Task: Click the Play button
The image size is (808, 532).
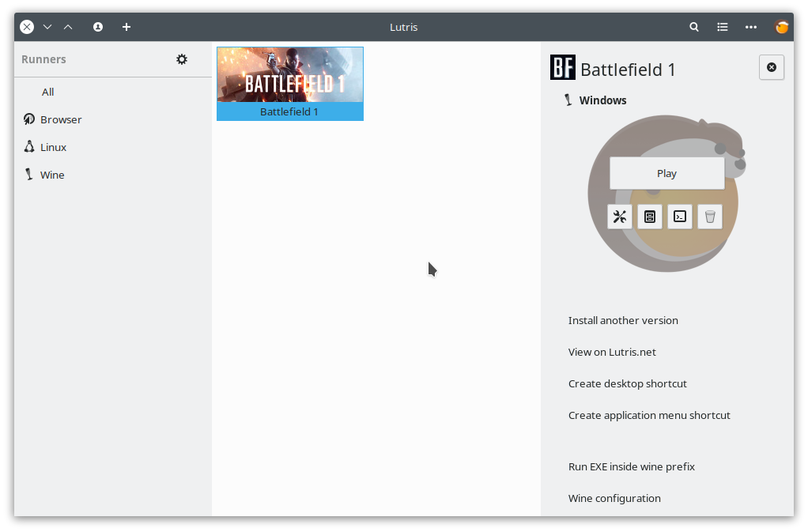Action: [x=666, y=174]
